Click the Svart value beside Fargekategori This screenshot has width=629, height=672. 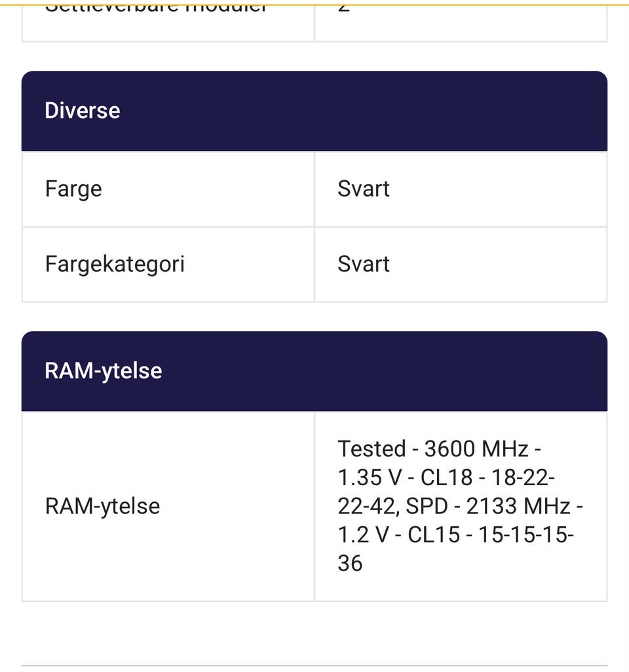[364, 264]
